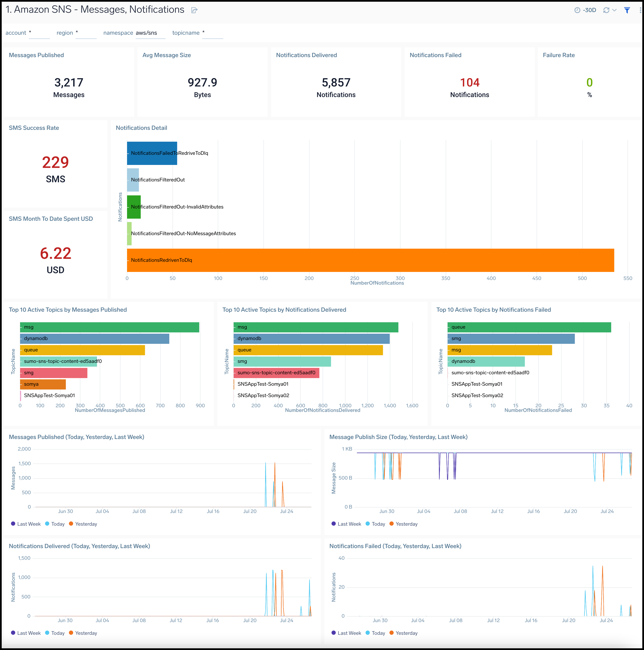
Task: Click the orange NotificationsRedrivenToDlq bar
Action: point(370,260)
